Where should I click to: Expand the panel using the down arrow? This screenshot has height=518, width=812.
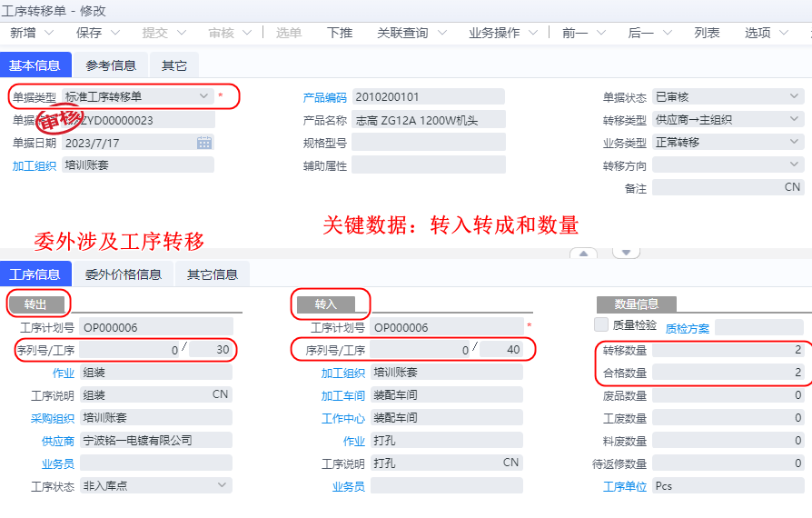[627, 252]
